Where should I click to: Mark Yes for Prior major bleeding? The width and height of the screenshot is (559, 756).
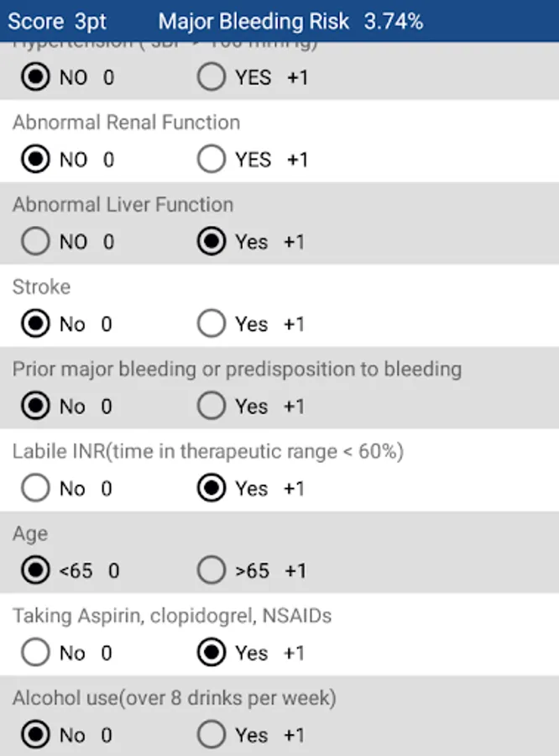point(212,407)
